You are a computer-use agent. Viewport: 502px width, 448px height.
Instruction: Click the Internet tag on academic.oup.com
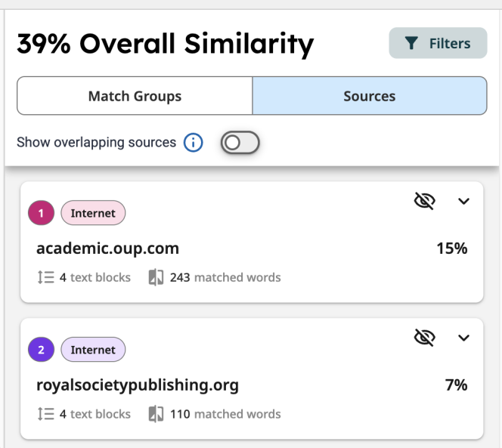(93, 213)
